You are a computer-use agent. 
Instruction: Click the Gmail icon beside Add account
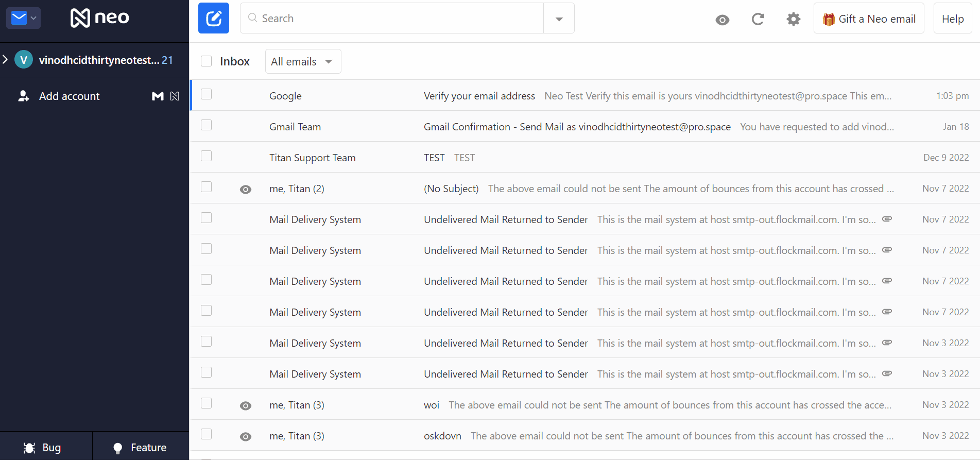tap(158, 96)
